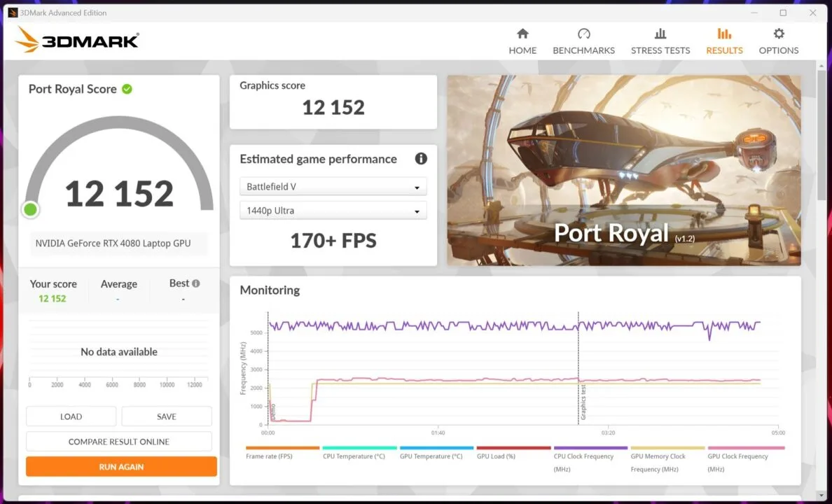Click the info icon next to Best
This screenshot has width=832, height=504.
196,283
